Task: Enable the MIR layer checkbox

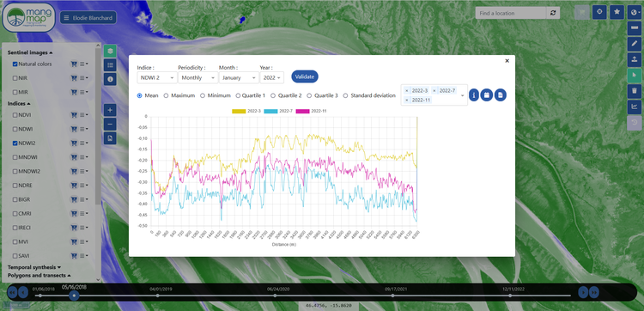Action: click(x=15, y=92)
